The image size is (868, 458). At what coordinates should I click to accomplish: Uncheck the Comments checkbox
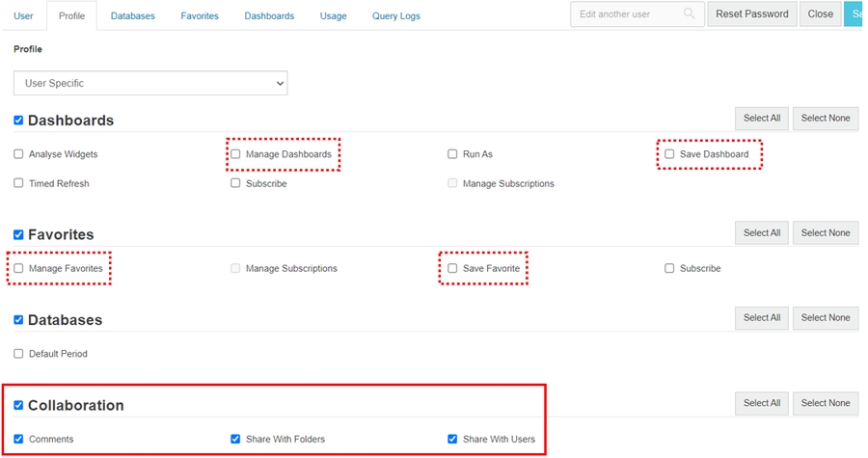[19, 439]
